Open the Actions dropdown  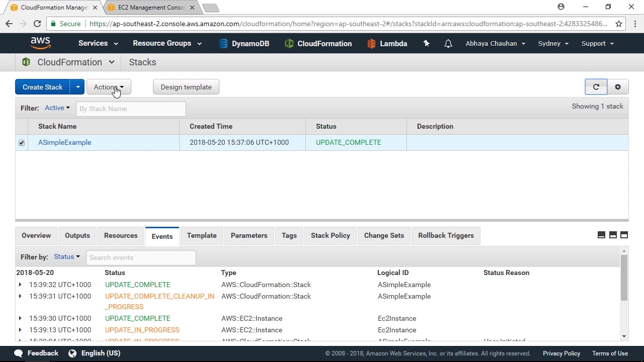click(x=109, y=87)
